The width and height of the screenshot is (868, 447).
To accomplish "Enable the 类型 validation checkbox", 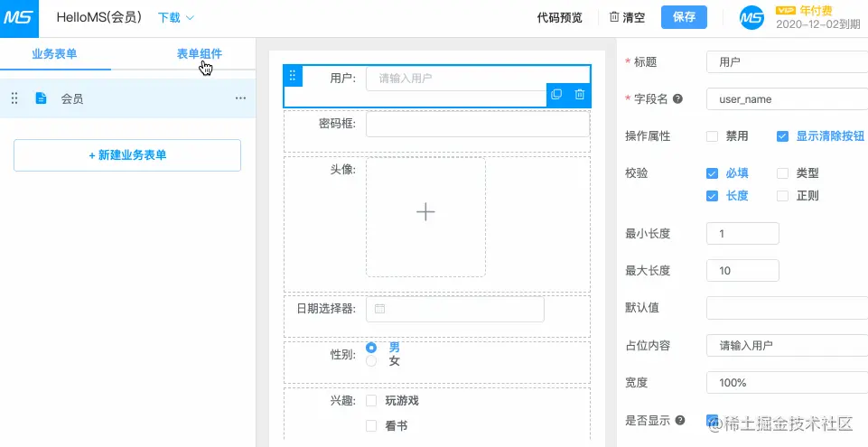I will click(x=782, y=173).
